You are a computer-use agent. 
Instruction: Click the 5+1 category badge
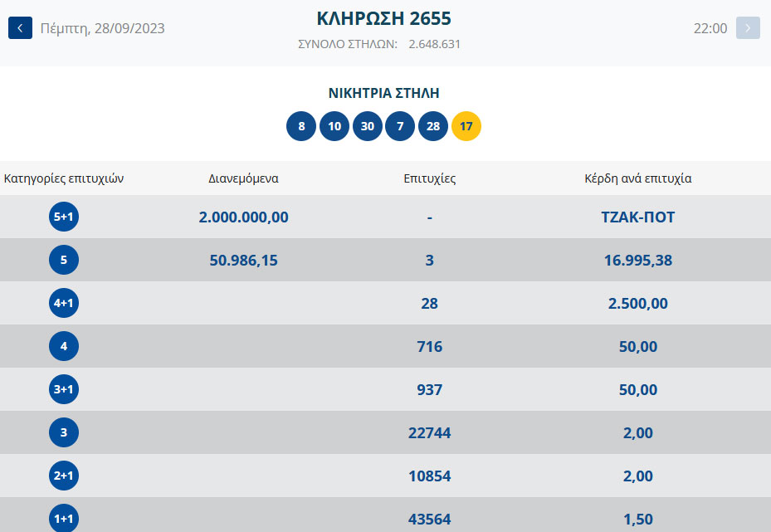click(x=64, y=217)
